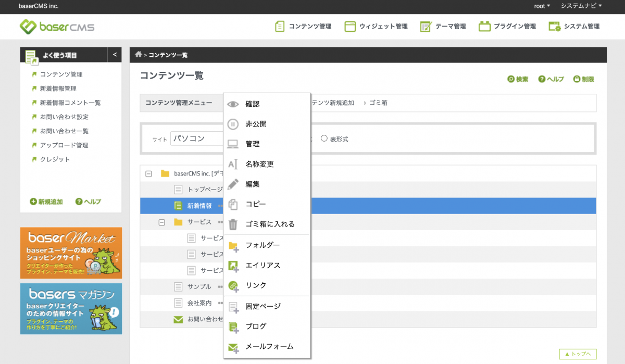Click the baser Market banner

(x=71, y=253)
